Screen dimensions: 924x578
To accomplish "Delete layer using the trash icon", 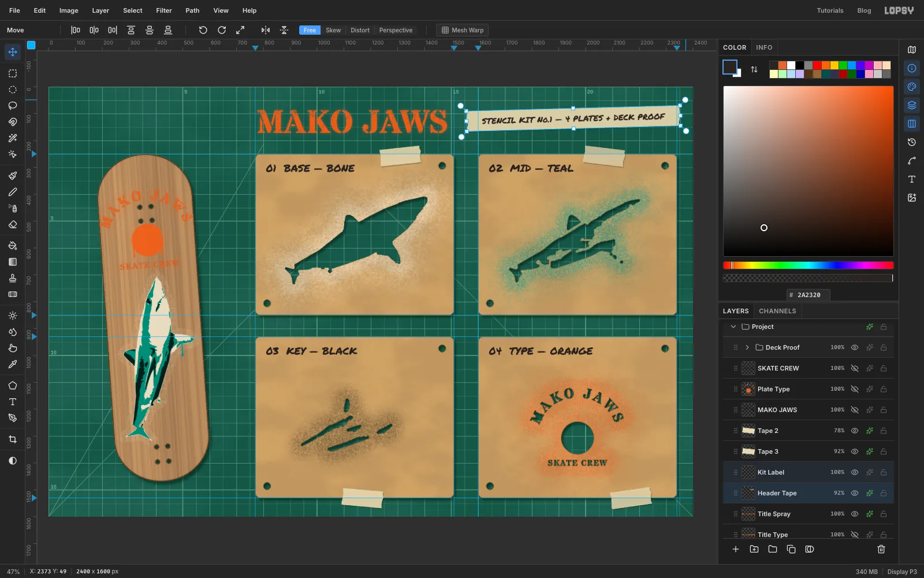I will (x=881, y=549).
